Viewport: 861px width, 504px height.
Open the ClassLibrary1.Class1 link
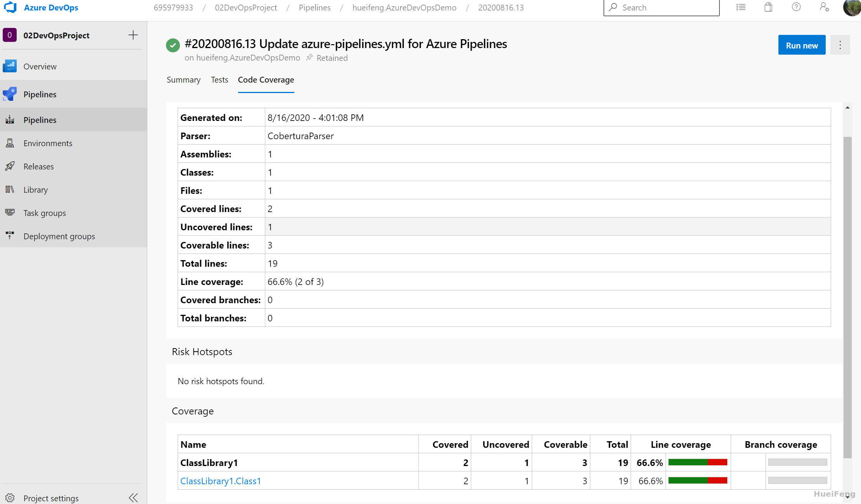(221, 481)
